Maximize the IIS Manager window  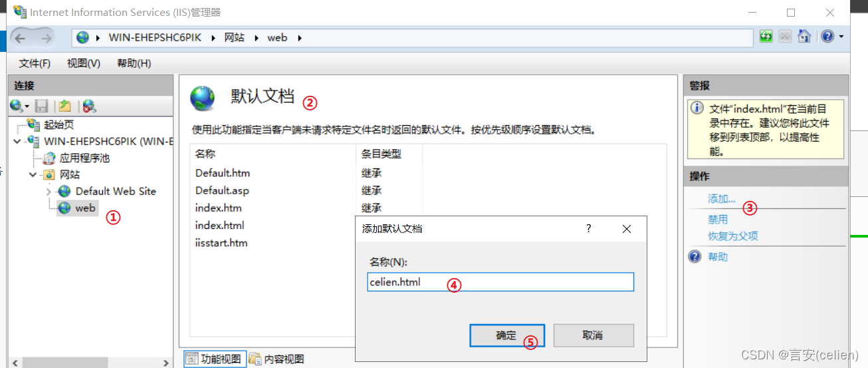pyautogui.click(x=791, y=12)
